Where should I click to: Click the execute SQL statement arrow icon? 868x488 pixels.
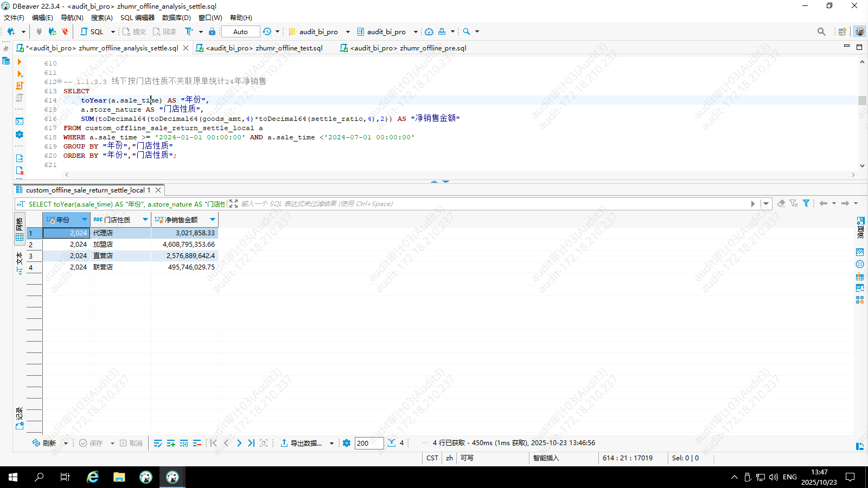[20, 62]
